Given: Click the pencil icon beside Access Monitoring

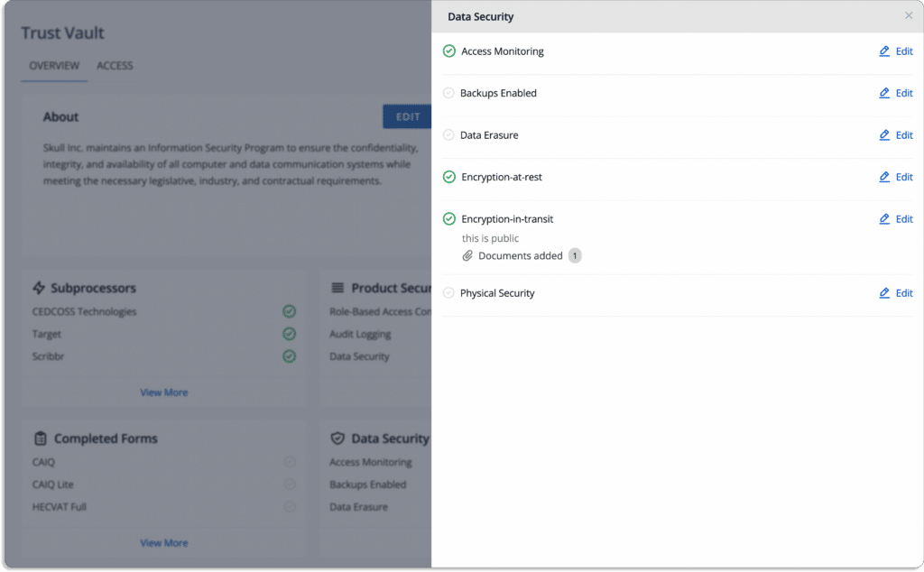Looking at the screenshot, I should [x=884, y=51].
